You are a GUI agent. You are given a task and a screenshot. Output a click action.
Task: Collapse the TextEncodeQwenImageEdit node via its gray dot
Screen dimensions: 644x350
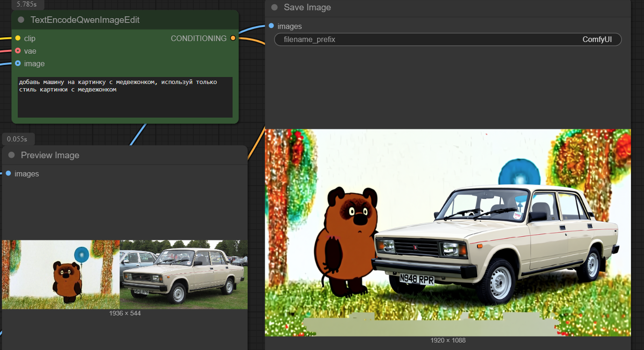(x=21, y=20)
